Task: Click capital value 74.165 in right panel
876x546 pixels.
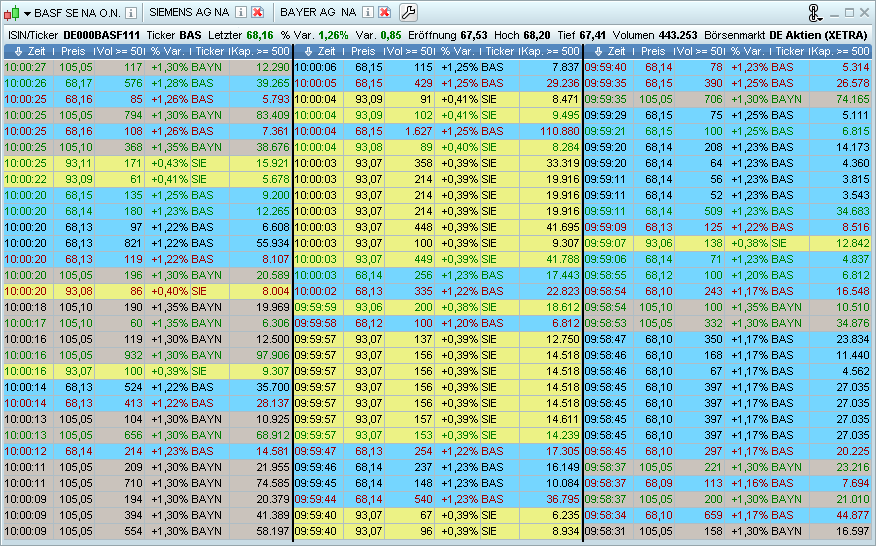Action: (853, 99)
